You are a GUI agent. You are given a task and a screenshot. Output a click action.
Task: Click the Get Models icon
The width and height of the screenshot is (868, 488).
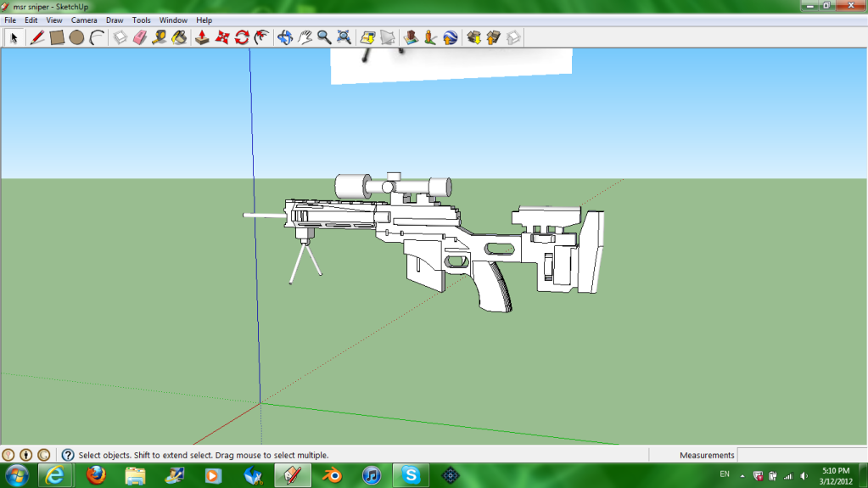pos(473,37)
